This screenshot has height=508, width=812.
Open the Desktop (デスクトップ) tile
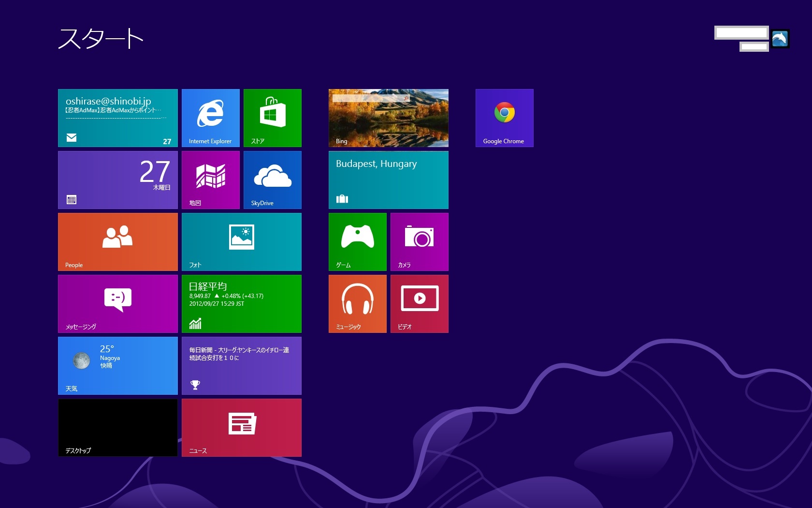(118, 428)
